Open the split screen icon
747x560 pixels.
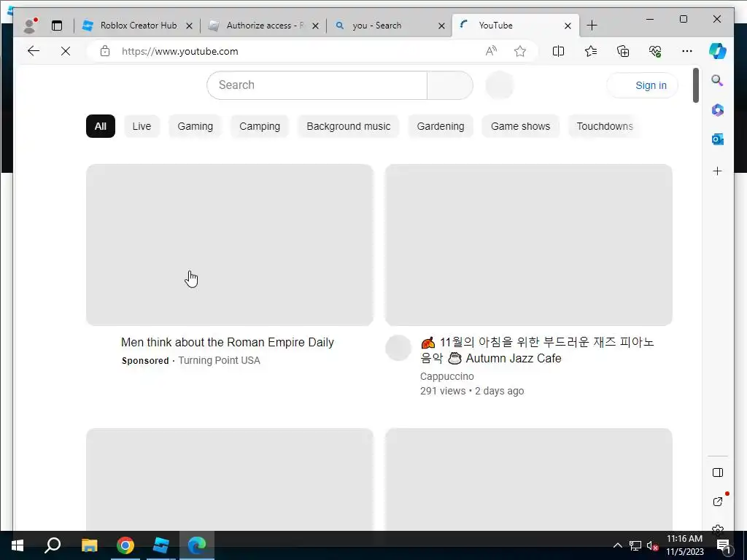558,51
